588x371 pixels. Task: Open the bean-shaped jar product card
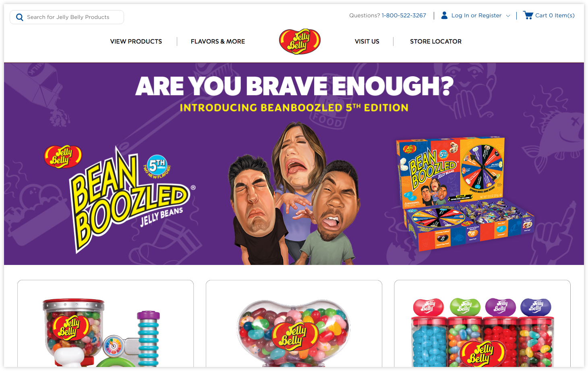click(294, 323)
